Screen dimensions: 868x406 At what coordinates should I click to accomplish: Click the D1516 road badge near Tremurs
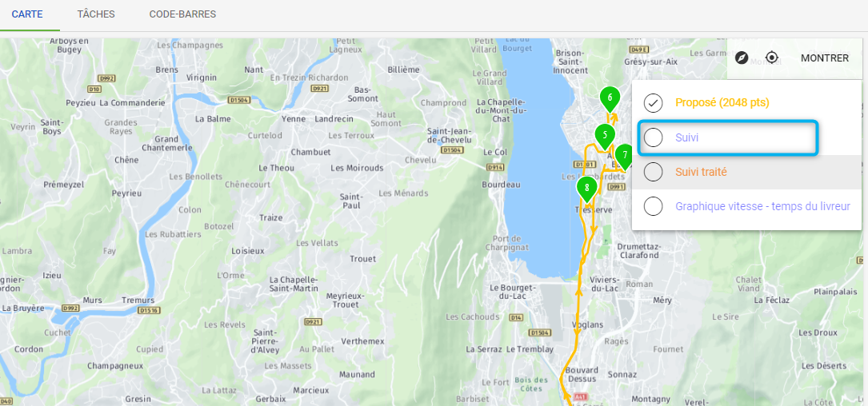[x=150, y=310]
